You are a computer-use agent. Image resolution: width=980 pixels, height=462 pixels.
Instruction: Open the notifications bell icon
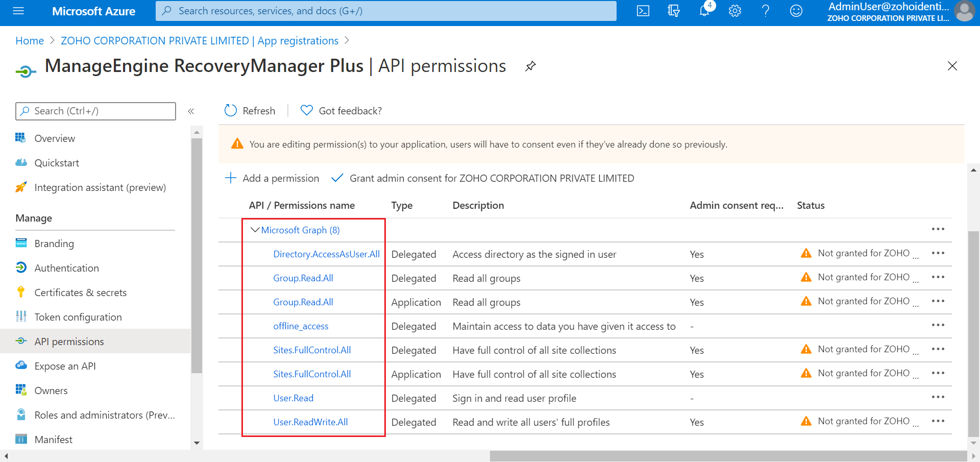click(x=704, y=11)
